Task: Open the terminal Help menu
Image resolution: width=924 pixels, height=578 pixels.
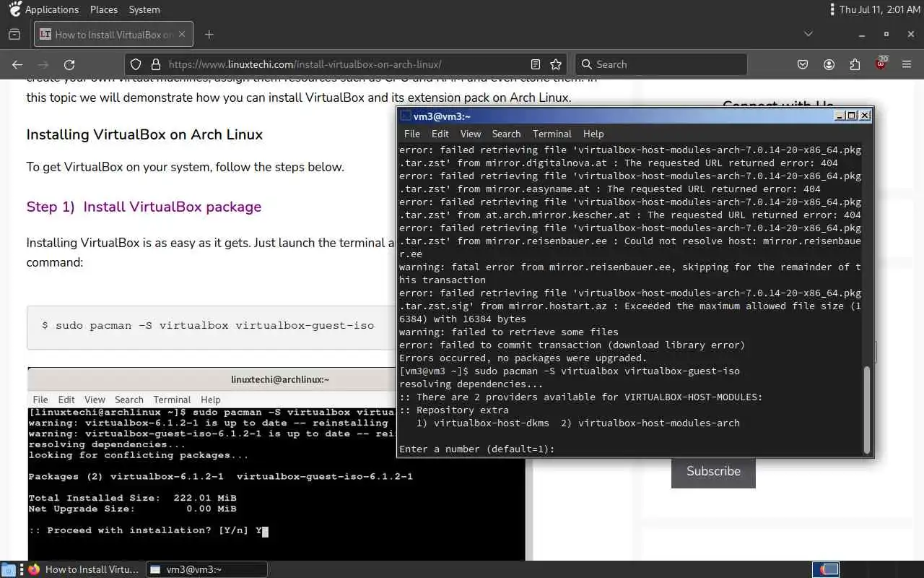Action: point(593,134)
